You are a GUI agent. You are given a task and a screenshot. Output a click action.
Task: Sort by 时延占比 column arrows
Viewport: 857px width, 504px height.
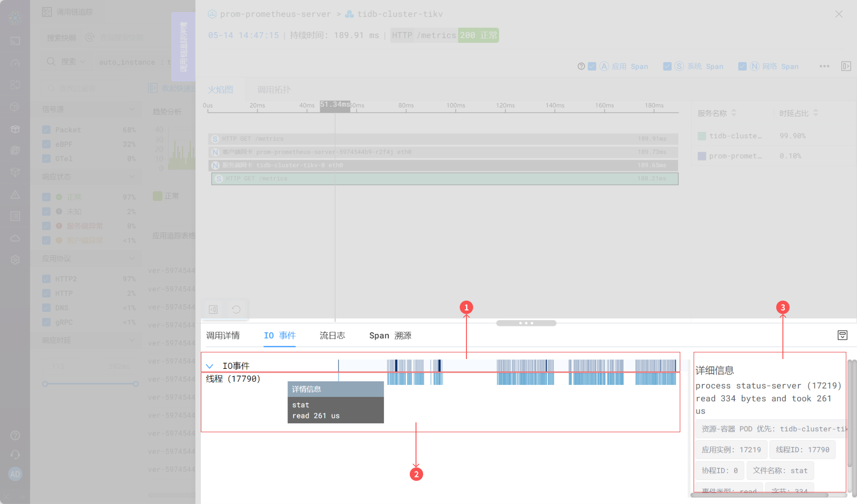[815, 113]
